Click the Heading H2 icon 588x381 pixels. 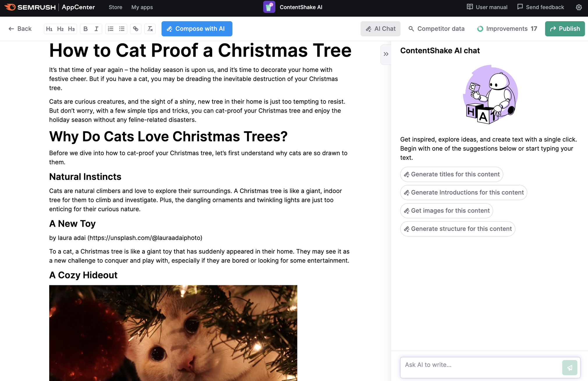[x=60, y=29]
